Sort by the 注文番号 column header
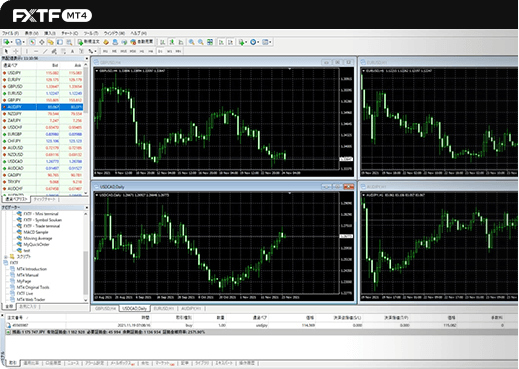519x369 pixels. point(15,318)
